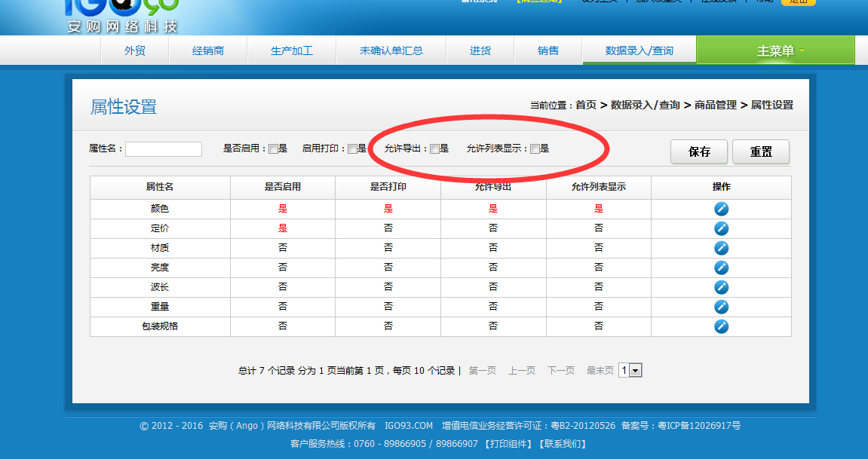This screenshot has height=459, width=868.
Task: Check the 是否启用 checkbox
Action: (x=273, y=149)
